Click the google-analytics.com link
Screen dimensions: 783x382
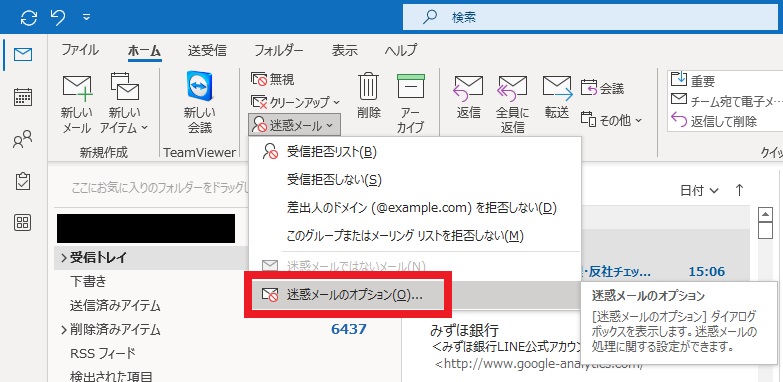tap(538, 364)
